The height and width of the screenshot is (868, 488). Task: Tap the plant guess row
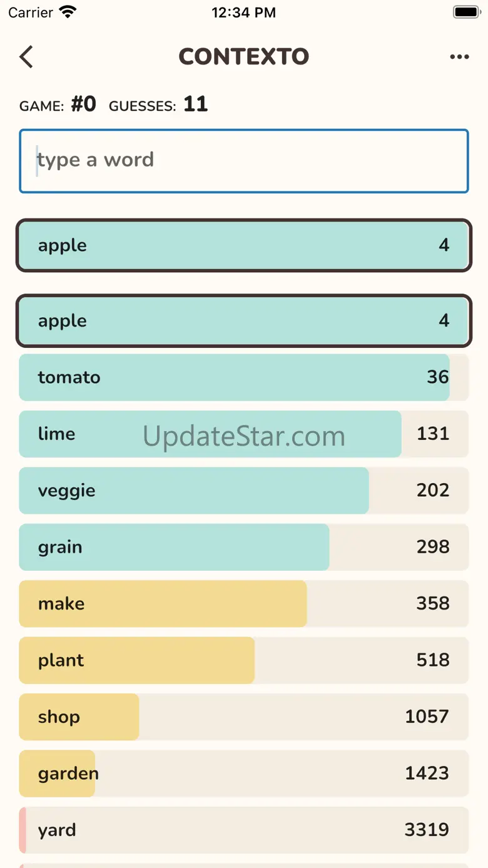(x=244, y=660)
